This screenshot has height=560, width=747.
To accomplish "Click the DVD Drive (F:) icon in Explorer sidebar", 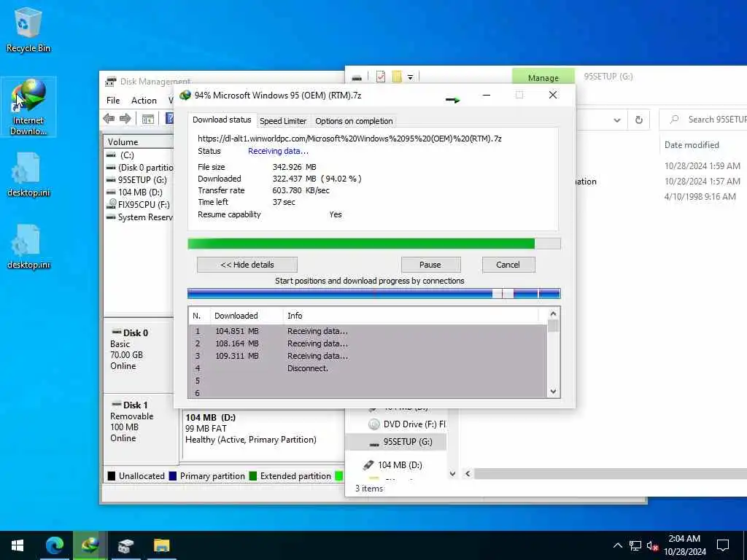I will 374,424.
